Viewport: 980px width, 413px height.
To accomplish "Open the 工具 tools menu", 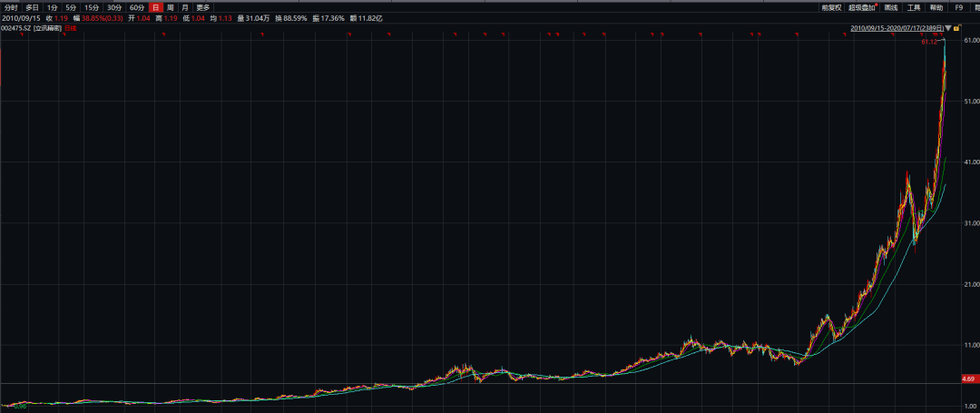I will [914, 7].
